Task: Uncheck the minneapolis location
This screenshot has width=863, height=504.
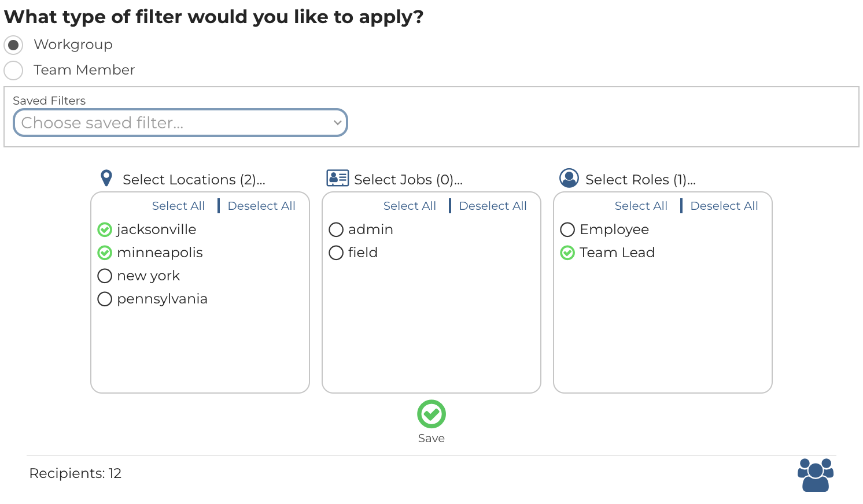Action: pos(105,253)
